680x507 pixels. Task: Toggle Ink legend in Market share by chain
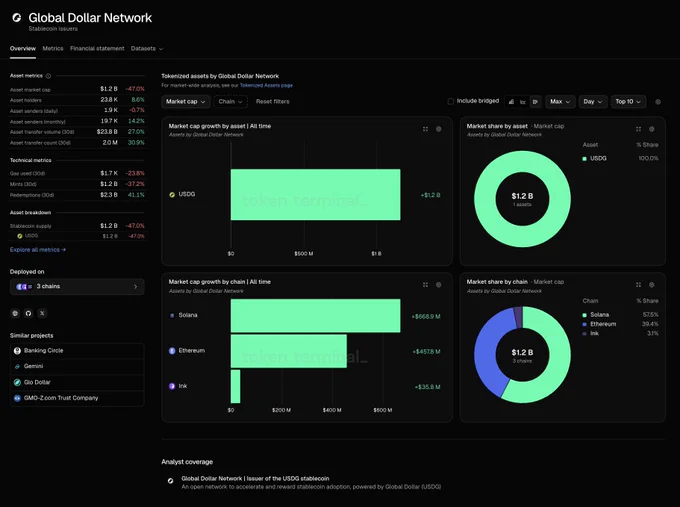591,334
